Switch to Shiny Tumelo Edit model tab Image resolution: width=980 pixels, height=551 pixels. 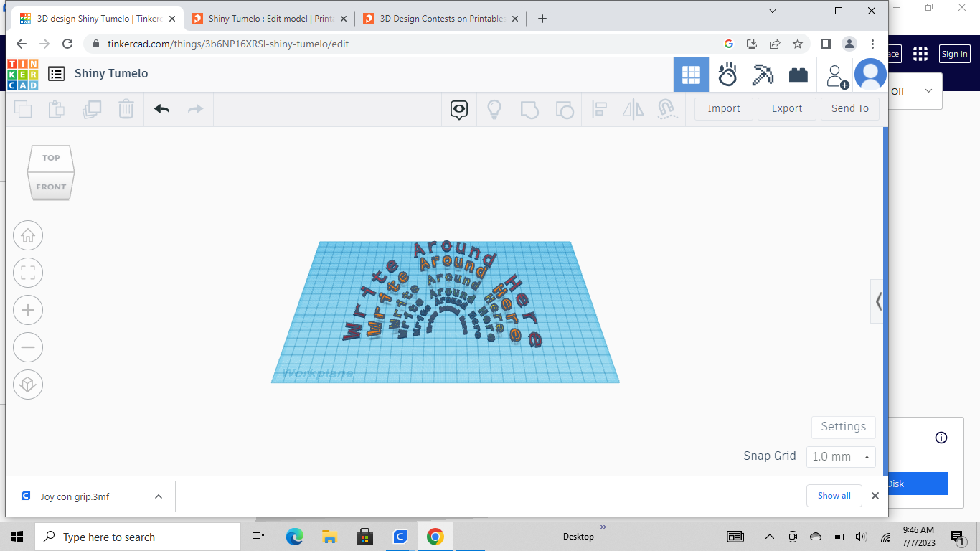270,19
